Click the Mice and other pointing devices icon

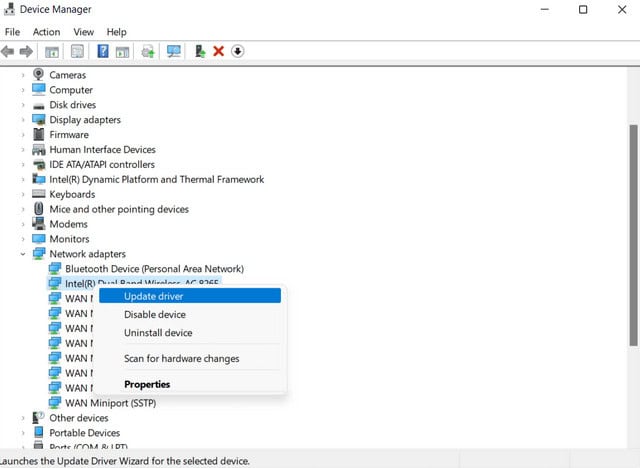[x=39, y=209]
